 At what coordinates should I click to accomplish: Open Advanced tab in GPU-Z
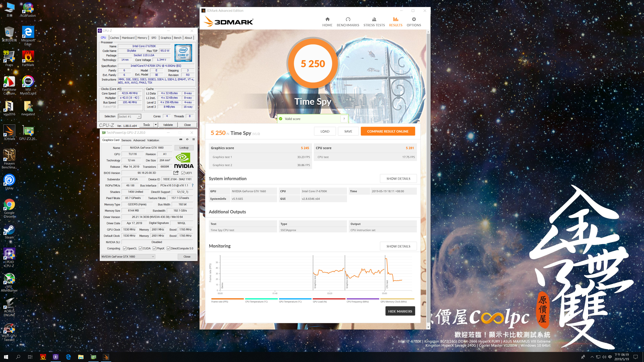(139, 140)
